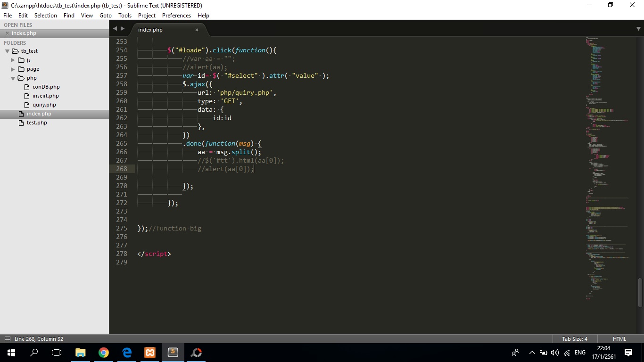The height and width of the screenshot is (362, 644).
Task: Select index.php under Open Files
Action: (54, 33)
